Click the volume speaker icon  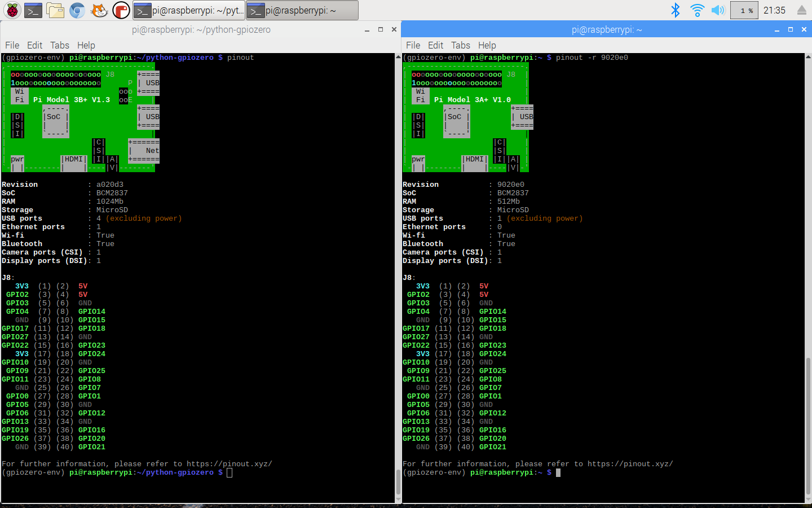point(718,10)
